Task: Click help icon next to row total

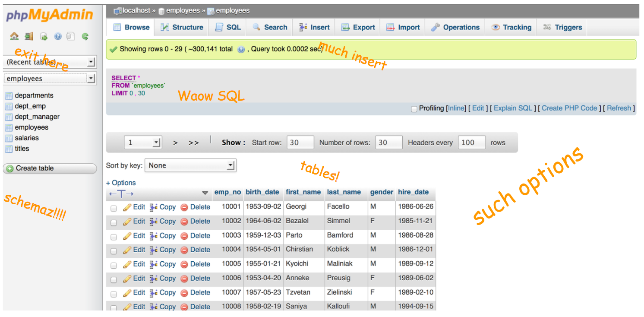Action: pos(241,49)
